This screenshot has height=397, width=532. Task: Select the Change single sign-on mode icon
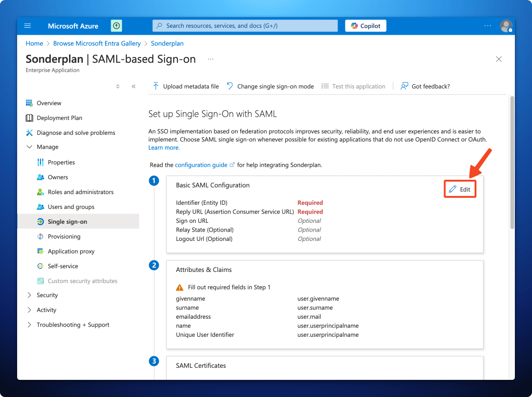coord(230,86)
